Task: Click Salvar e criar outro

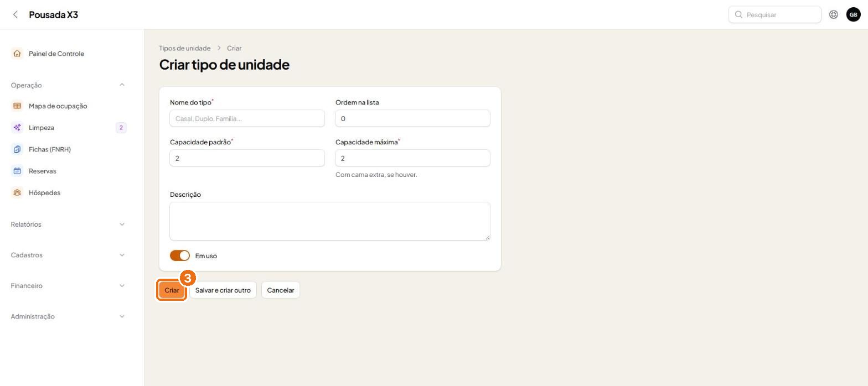Action: pos(223,290)
